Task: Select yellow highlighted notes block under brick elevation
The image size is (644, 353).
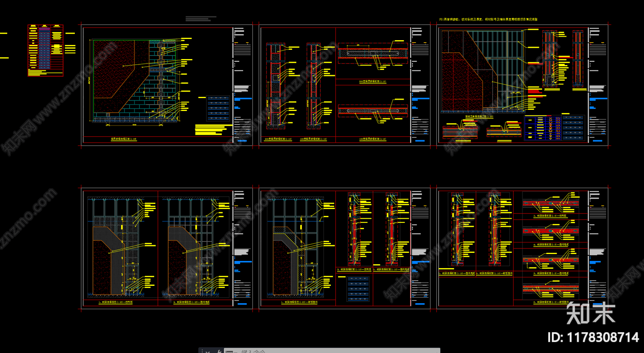Action: coord(213,130)
